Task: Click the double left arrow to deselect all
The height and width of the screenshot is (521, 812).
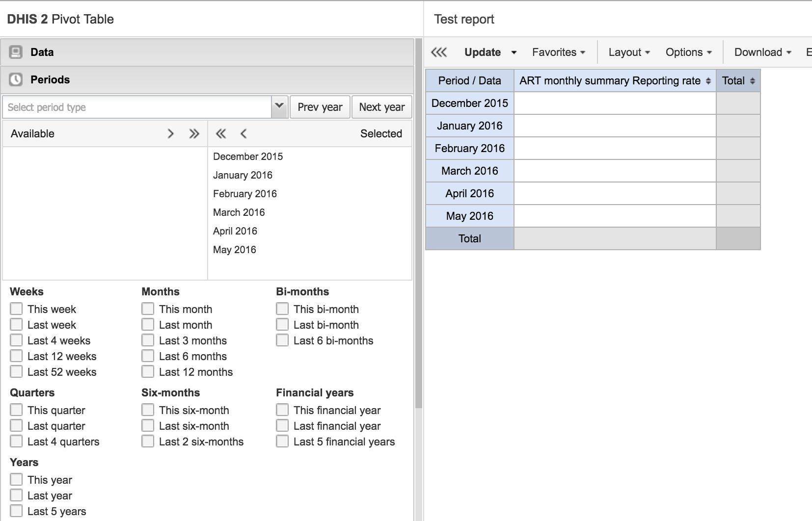Action: [x=221, y=133]
